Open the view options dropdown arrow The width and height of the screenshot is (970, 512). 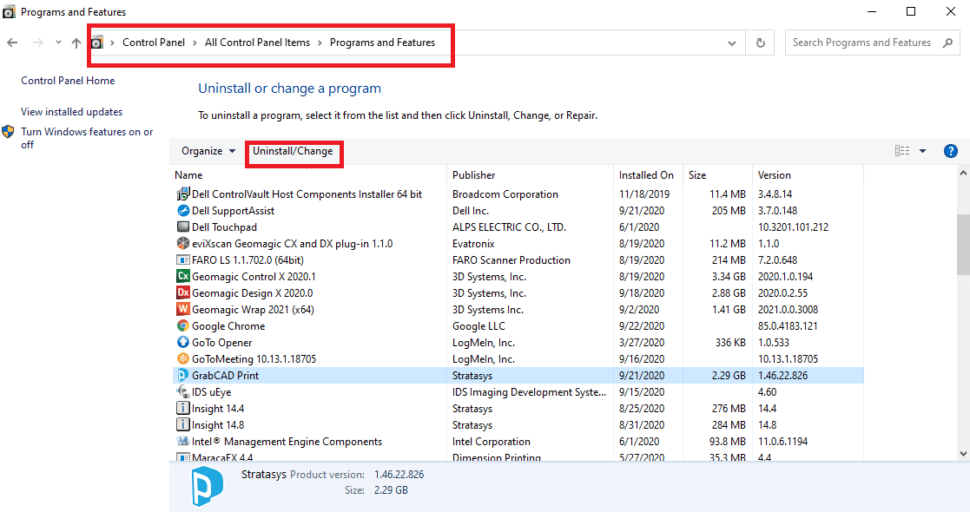[922, 151]
